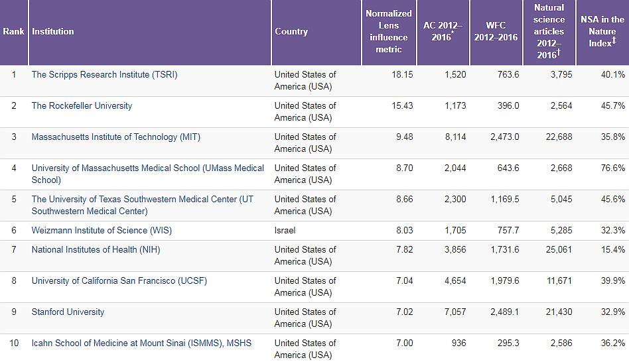Click the Rank column header
This screenshot has height=364, width=629.
click(x=13, y=31)
